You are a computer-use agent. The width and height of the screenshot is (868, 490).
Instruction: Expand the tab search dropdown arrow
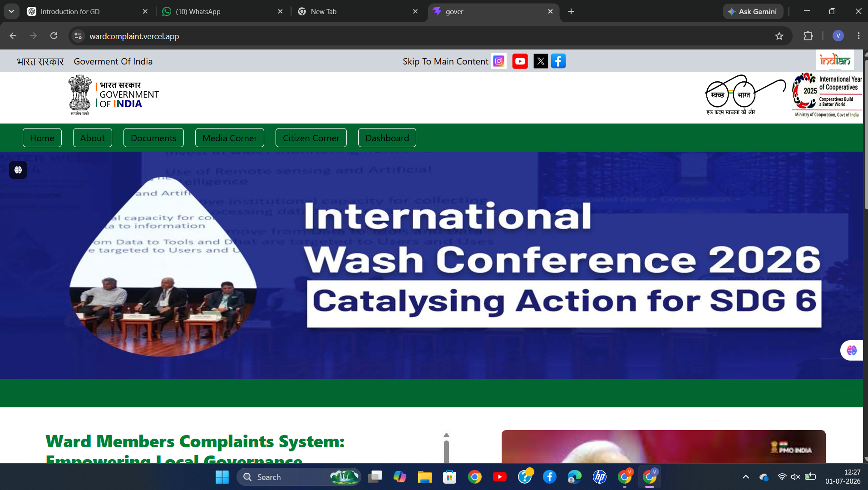(11, 11)
